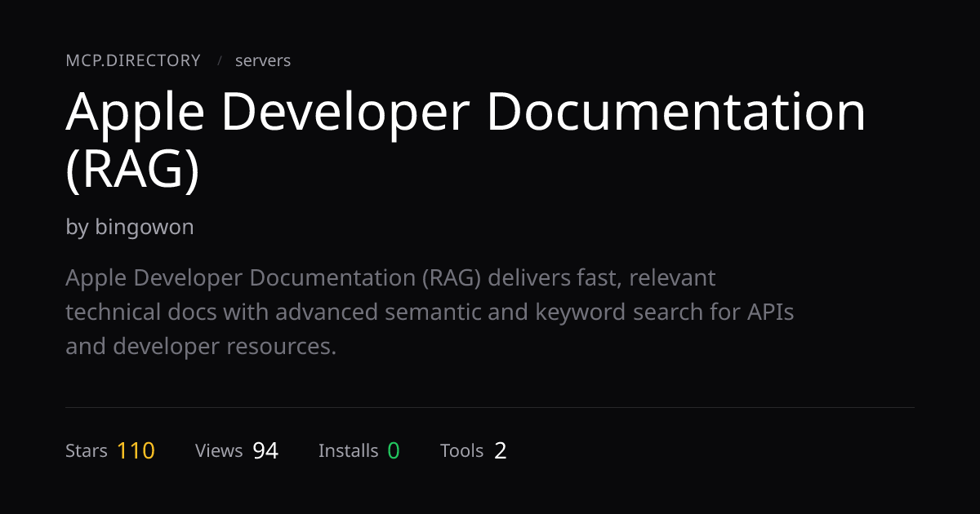Viewport: 980px width, 514px height.
Task: Select the Apple Developer Documentation (RAG) title
Action: tap(465, 140)
